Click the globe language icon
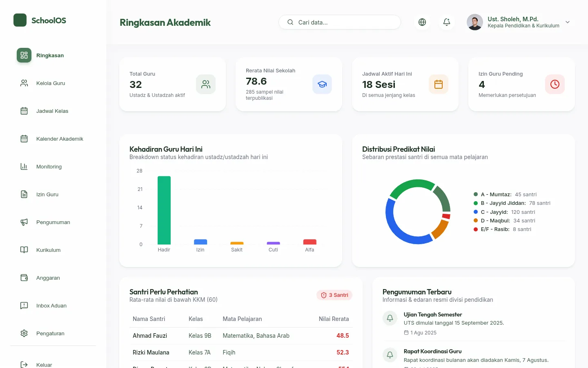 (422, 22)
